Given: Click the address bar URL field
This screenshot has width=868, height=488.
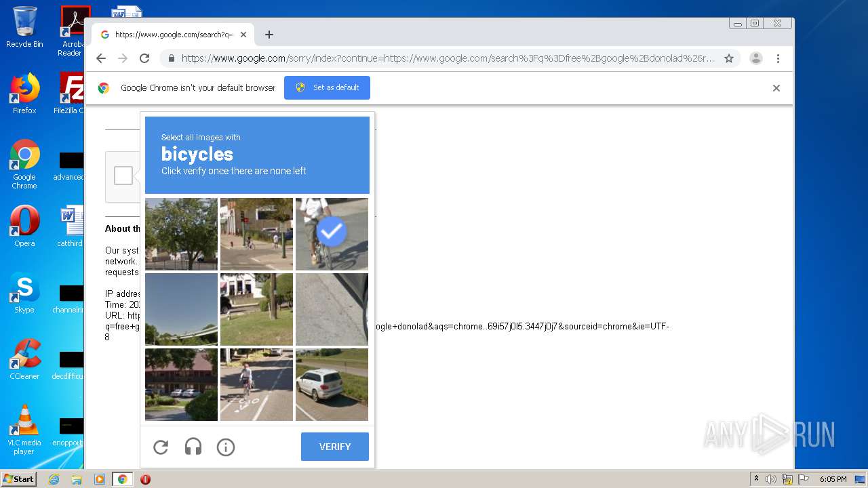Looking at the screenshot, I should click(448, 58).
